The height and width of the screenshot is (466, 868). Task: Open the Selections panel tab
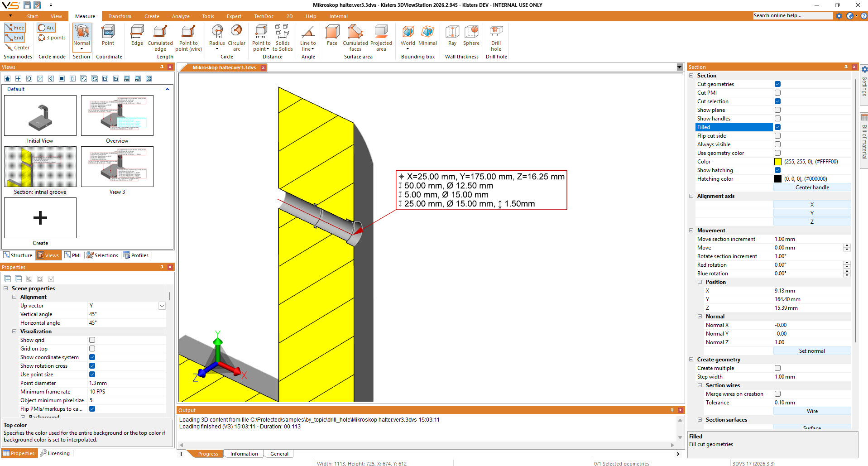click(102, 255)
